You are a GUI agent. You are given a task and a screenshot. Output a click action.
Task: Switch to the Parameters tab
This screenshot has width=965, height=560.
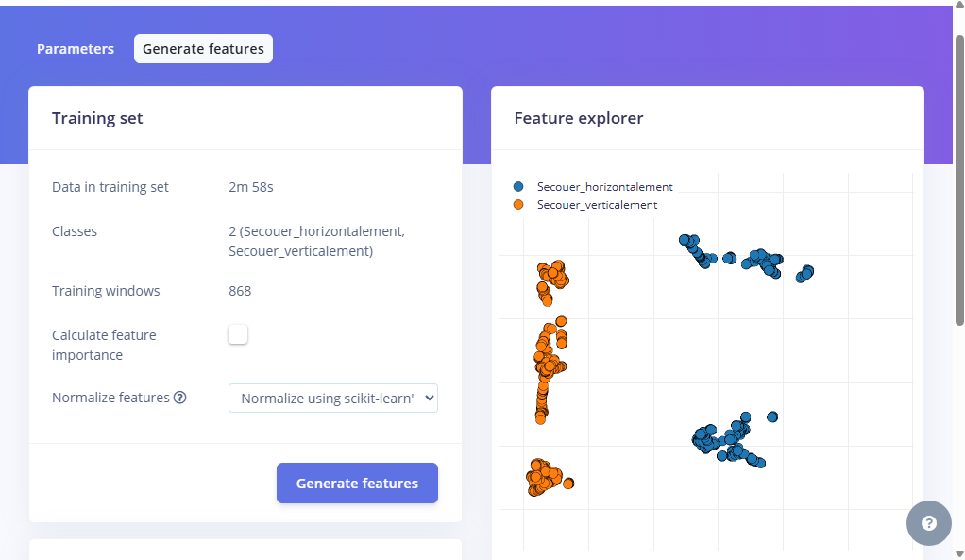pos(76,49)
